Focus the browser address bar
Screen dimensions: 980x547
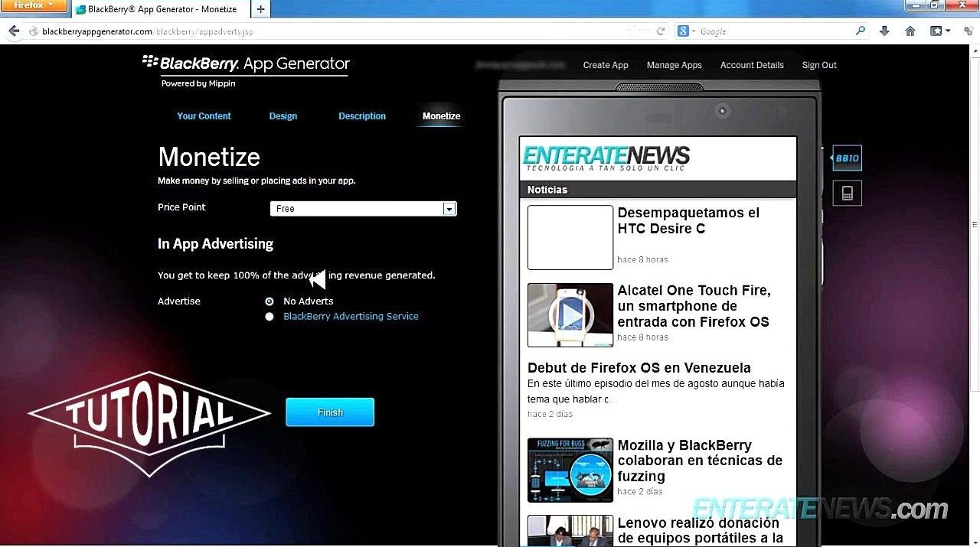click(337, 31)
